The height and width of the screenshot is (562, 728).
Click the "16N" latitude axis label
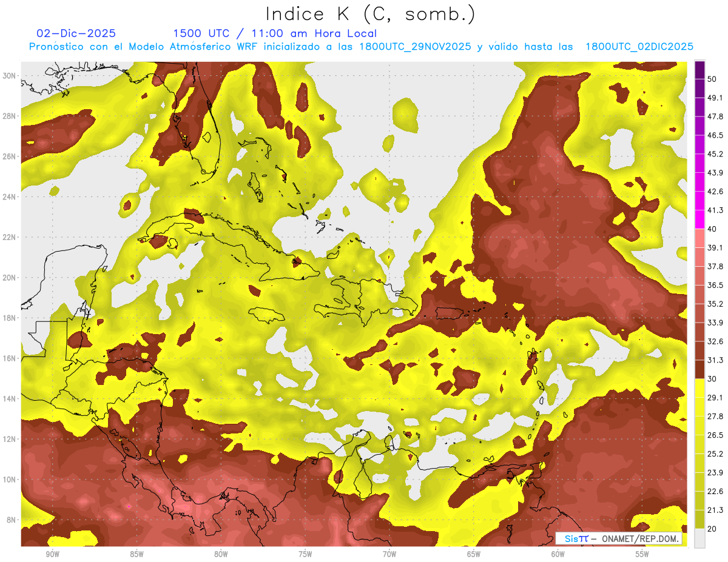tap(9, 358)
